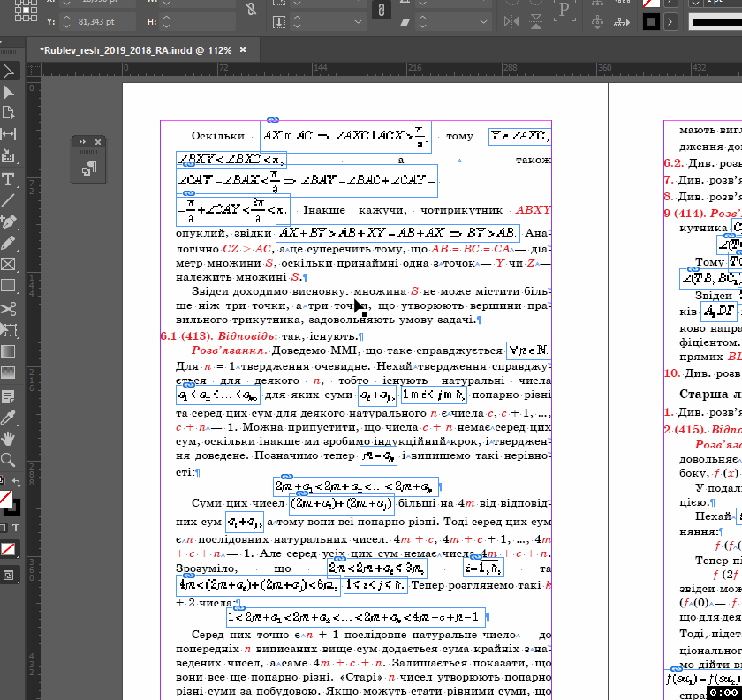
Task: Expand the stroke swatch arrow in Control panel
Action: point(670,22)
